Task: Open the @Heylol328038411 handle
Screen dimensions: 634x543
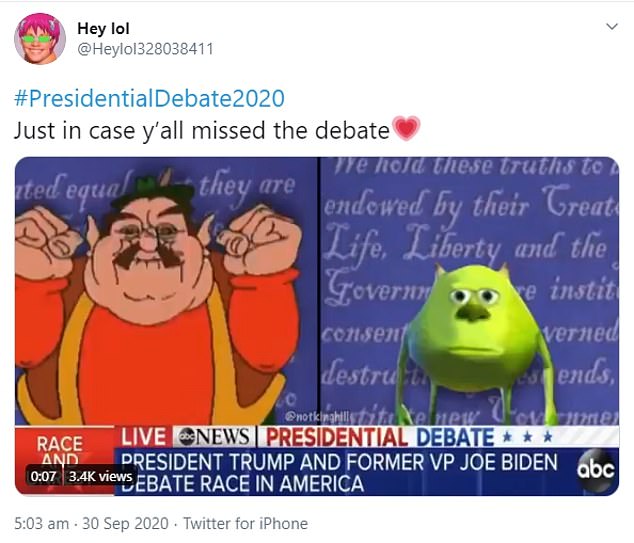Action: (145, 49)
